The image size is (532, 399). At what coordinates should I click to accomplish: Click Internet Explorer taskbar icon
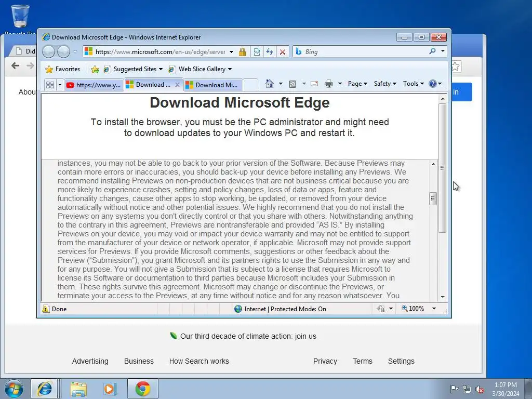click(x=45, y=389)
